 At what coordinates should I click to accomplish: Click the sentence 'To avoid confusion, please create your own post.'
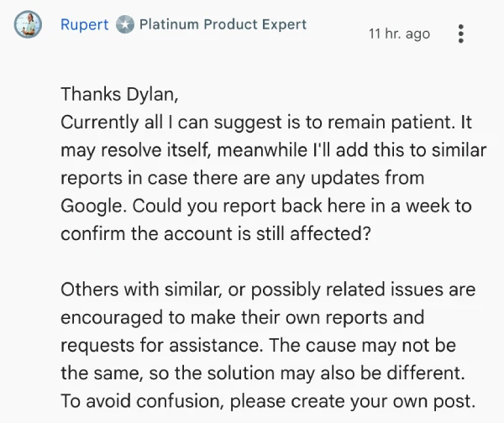click(268, 400)
